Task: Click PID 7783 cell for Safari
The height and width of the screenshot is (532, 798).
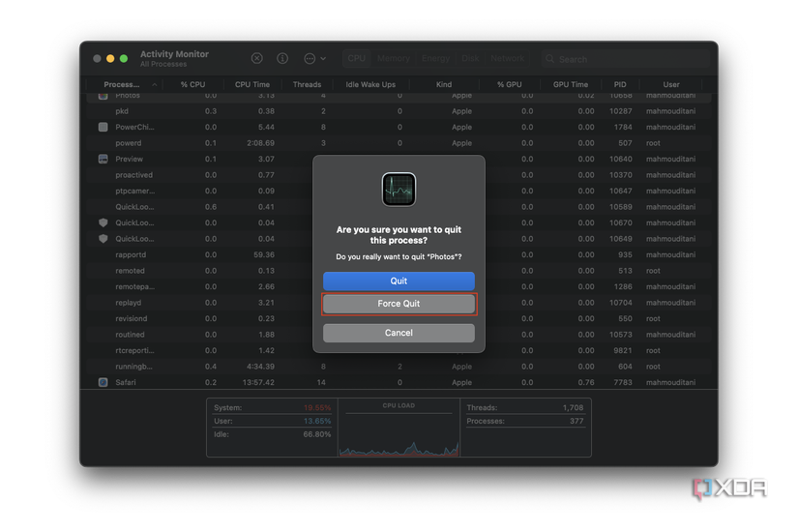Action: click(x=622, y=382)
